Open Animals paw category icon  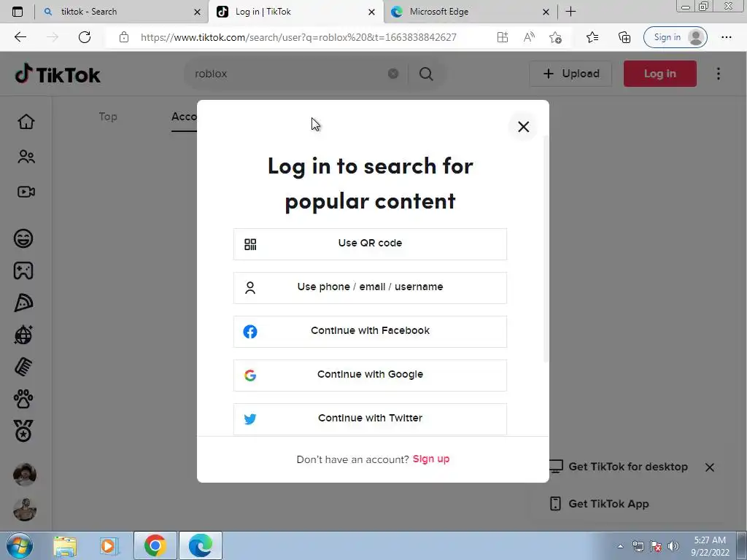coord(23,399)
